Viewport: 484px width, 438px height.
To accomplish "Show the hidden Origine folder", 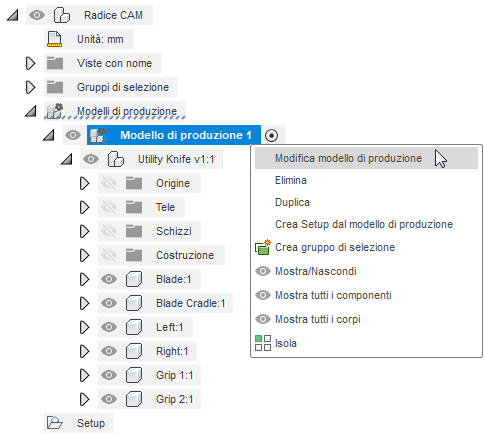I will coord(109,183).
